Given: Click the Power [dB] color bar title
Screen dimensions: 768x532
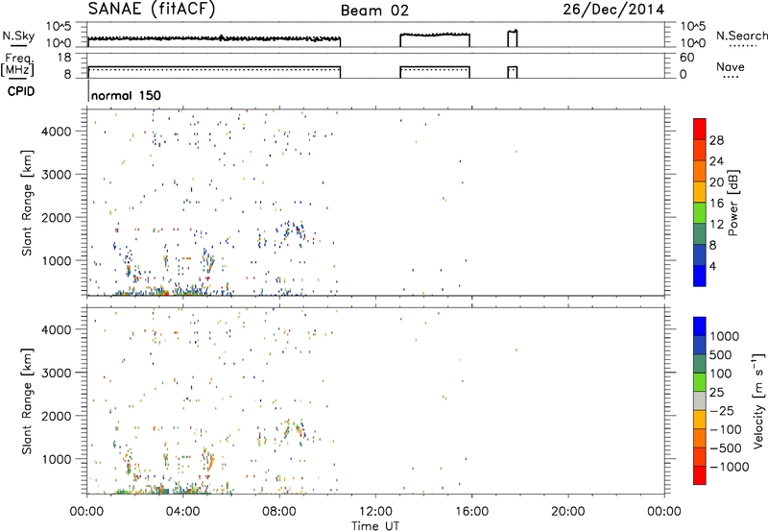Looking at the screenshot, I should (x=732, y=203).
